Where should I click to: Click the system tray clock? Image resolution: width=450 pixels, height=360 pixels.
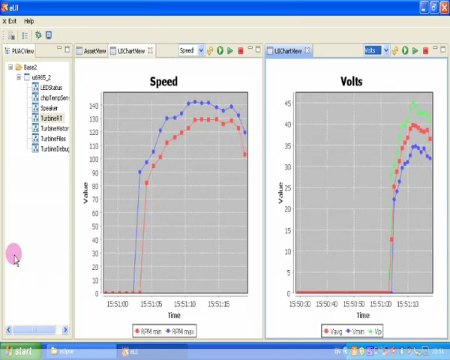(438, 351)
